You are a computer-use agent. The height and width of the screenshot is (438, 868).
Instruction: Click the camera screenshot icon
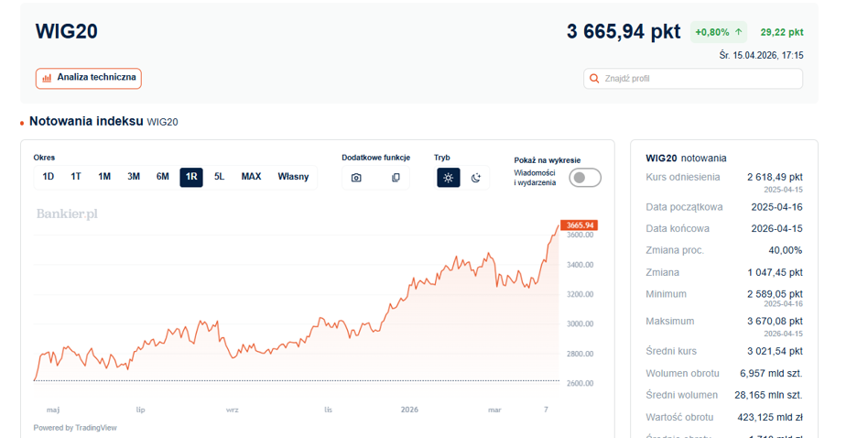pos(356,178)
